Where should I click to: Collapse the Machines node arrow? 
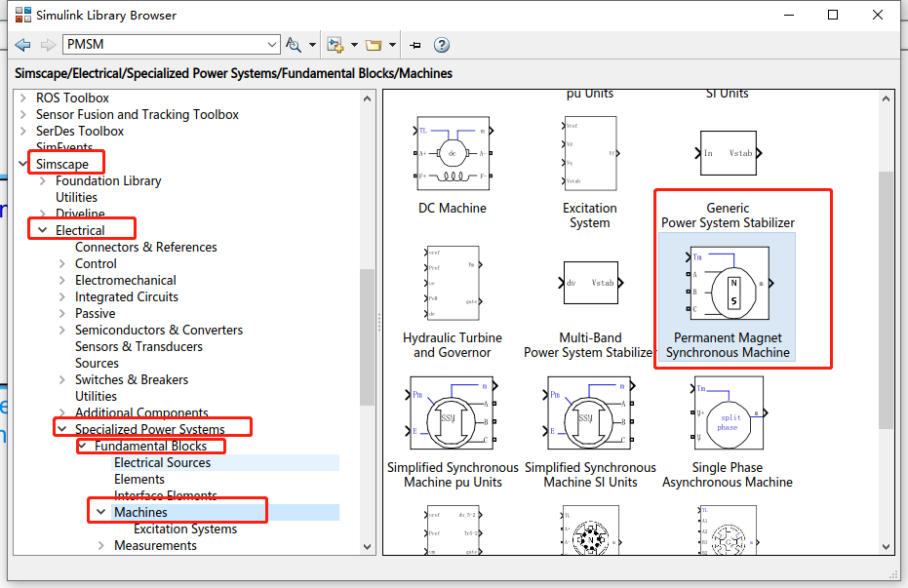pyautogui.click(x=101, y=512)
